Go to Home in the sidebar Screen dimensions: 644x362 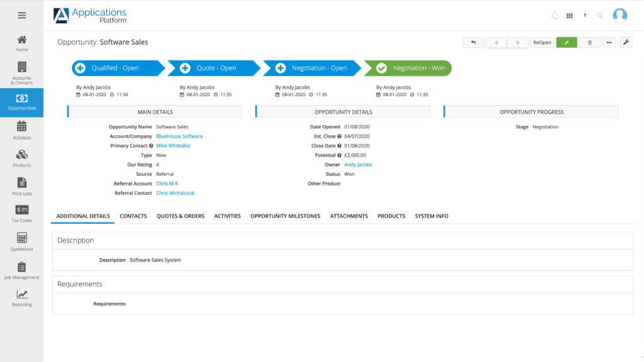(x=21, y=43)
